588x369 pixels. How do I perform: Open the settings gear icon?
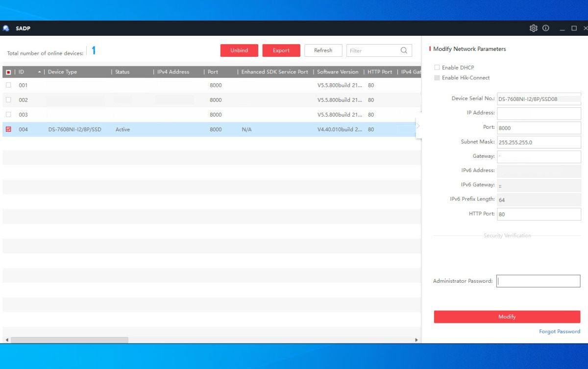534,28
